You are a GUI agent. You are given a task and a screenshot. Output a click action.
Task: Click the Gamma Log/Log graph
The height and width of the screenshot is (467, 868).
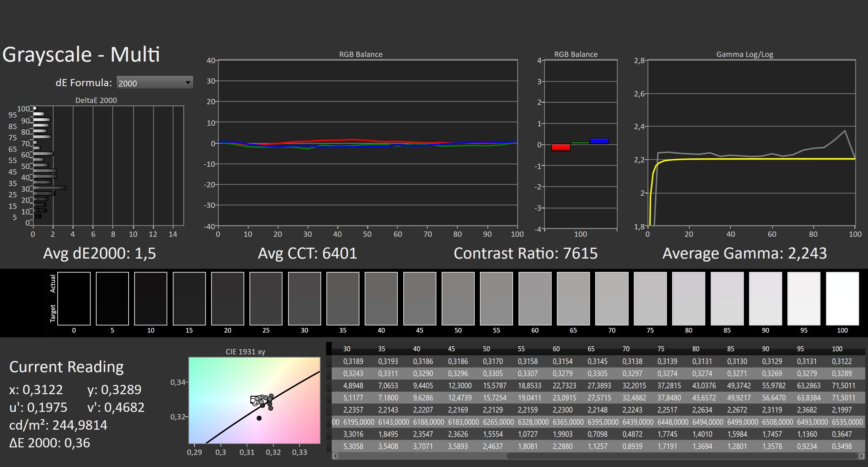pyautogui.click(x=751, y=143)
